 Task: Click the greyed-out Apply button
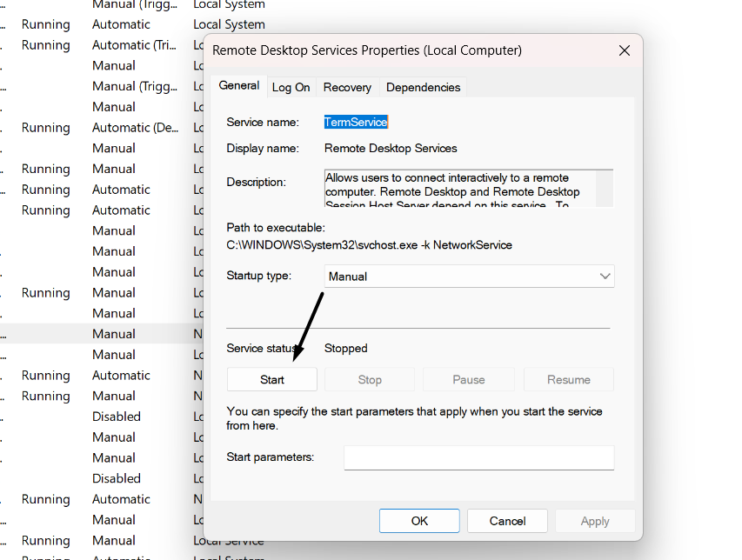595,521
